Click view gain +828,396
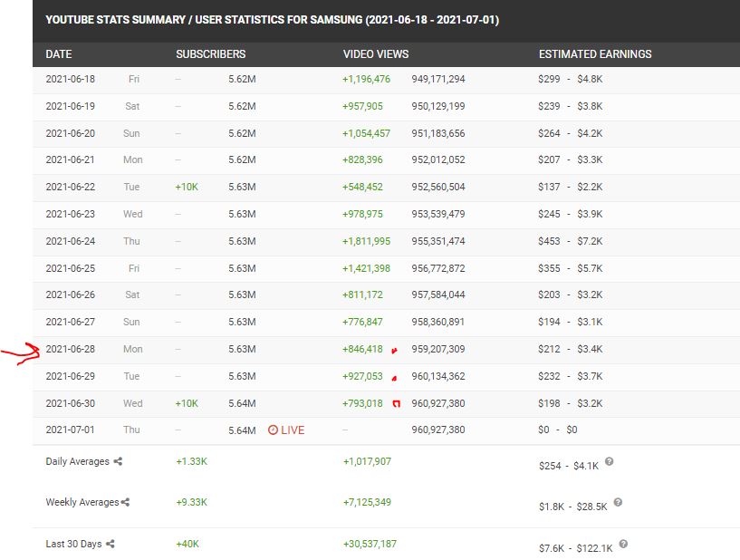Image resolution: width=740 pixels, height=560 pixels. (362, 159)
